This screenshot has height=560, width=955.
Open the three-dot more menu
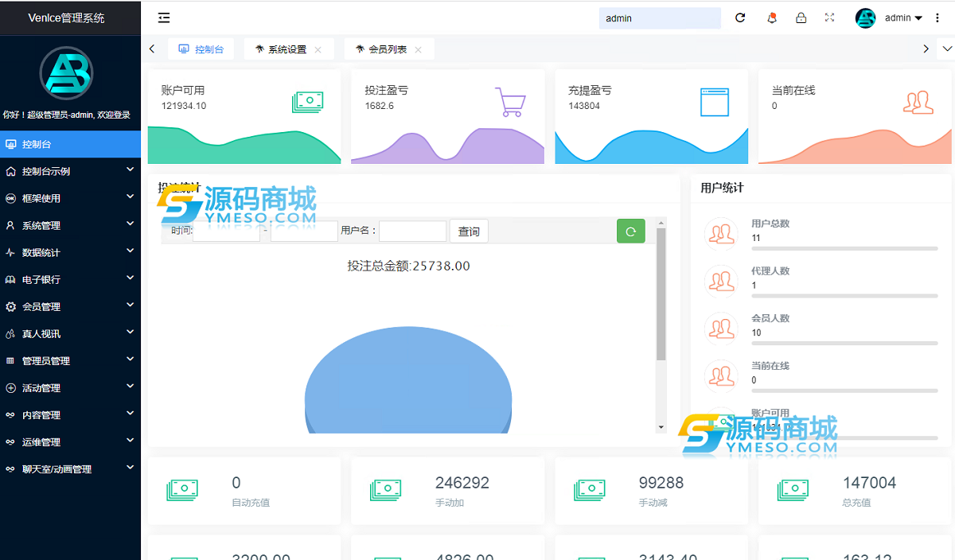point(937,17)
